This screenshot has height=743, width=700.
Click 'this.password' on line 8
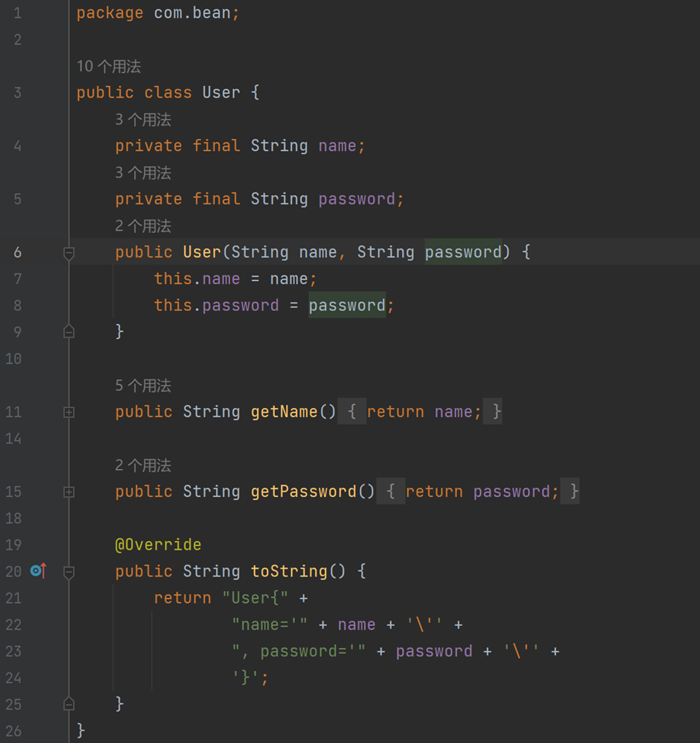pyautogui.click(x=216, y=305)
